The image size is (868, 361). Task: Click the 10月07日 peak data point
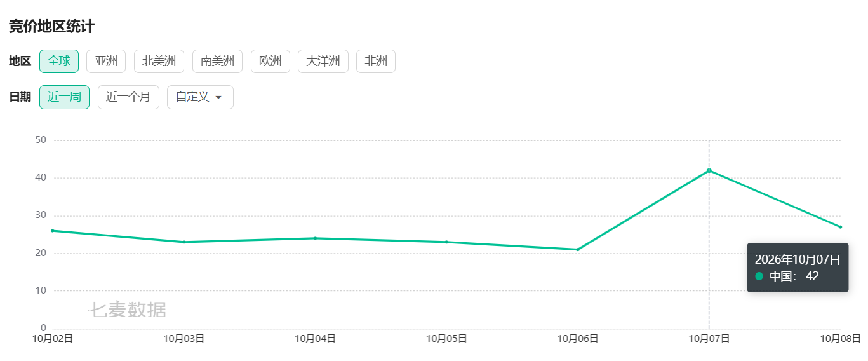tap(709, 170)
